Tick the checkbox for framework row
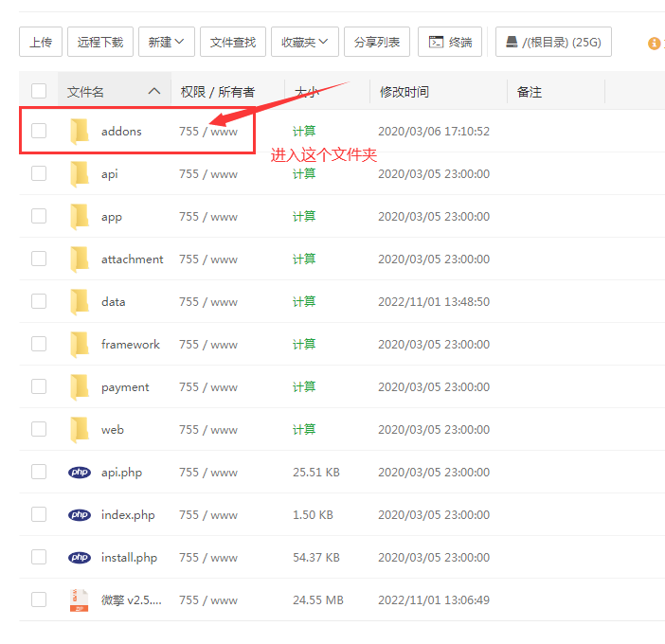The height and width of the screenshot is (644, 665). [39, 344]
